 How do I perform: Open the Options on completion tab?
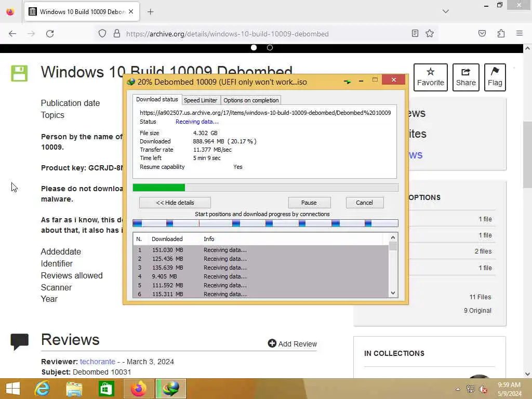point(251,100)
